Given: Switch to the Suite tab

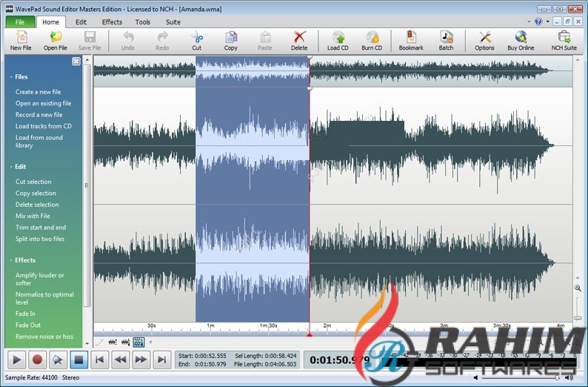Looking at the screenshot, I should [173, 22].
